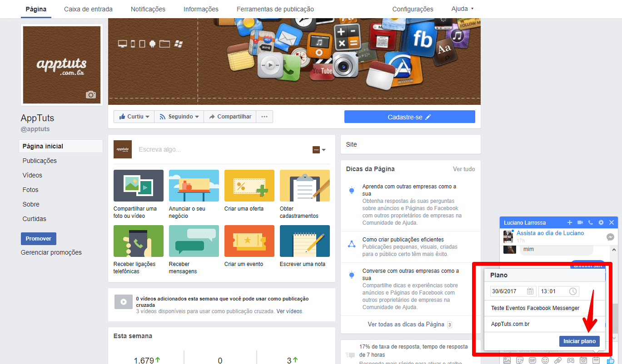Open the Curtiu dropdown button
The height and width of the screenshot is (364, 622).
134,117
